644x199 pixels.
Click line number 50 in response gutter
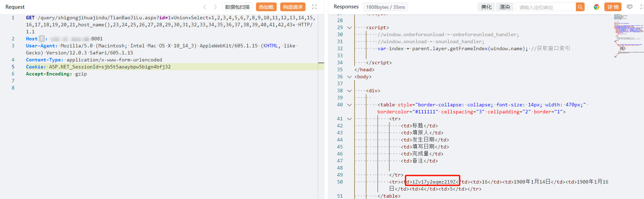[340, 182]
